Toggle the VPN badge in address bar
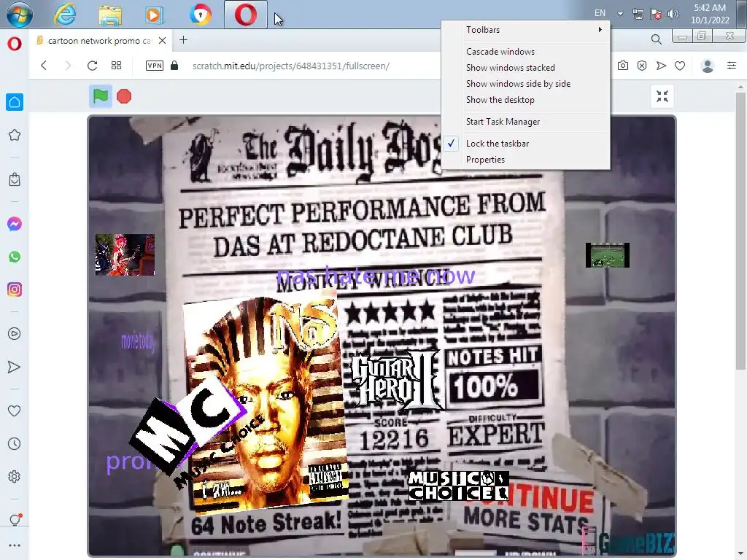This screenshot has height=560, width=747. tap(155, 66)
